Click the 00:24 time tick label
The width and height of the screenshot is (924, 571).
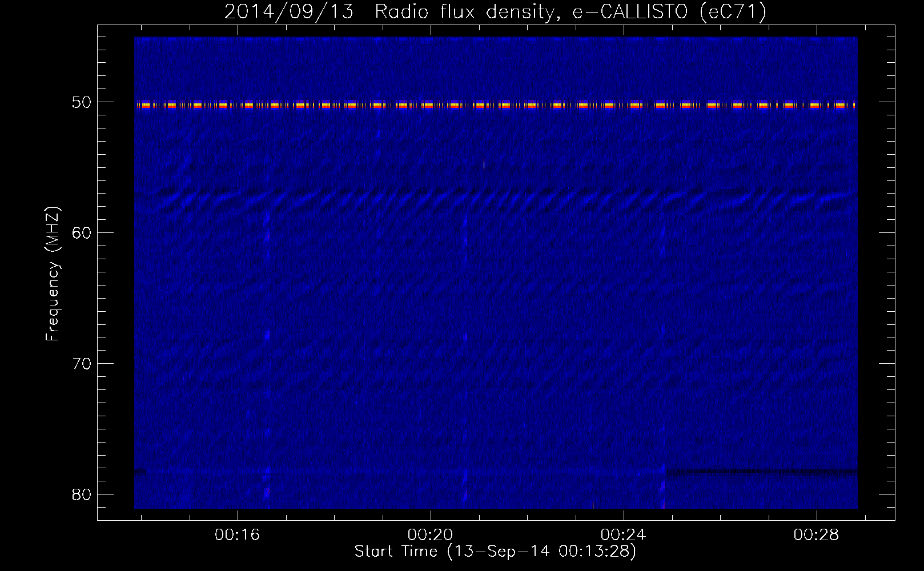623,534
